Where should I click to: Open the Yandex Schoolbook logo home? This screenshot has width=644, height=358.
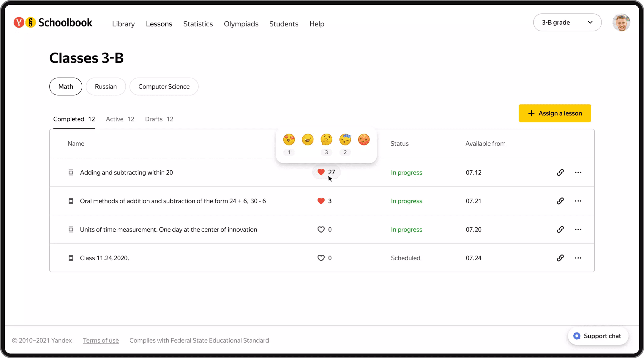53,23
